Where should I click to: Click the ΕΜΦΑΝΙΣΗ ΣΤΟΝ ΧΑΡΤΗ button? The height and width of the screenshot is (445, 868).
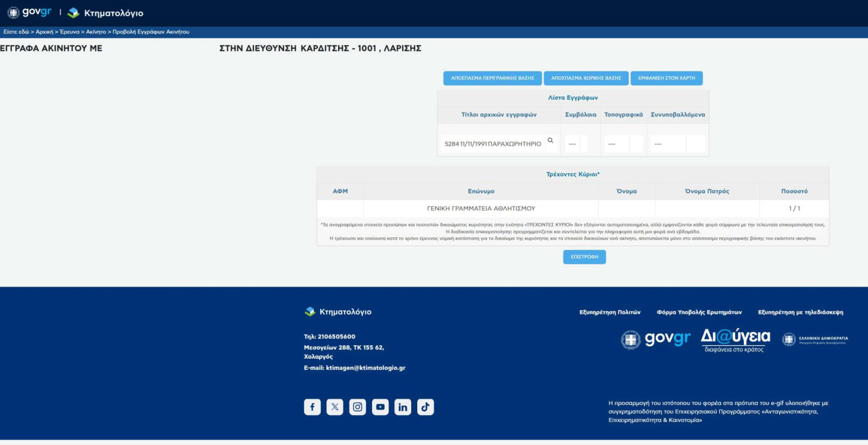click(666, 78)
